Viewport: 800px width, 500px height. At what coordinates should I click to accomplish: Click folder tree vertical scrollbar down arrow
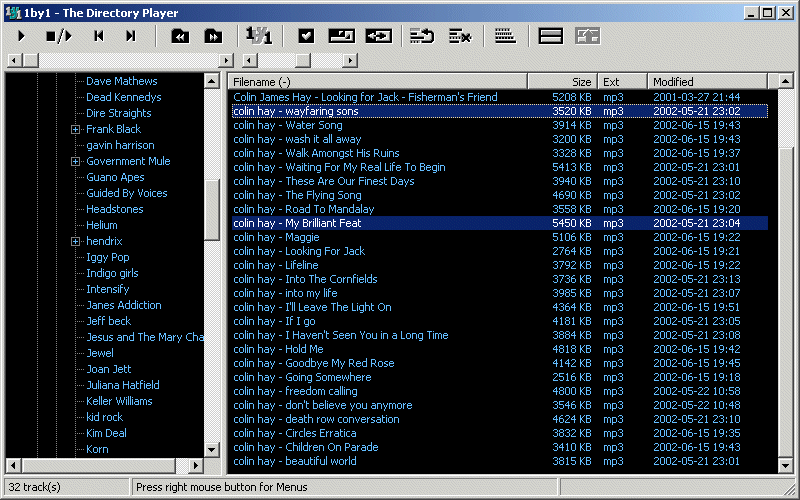[x=211, y=450]
